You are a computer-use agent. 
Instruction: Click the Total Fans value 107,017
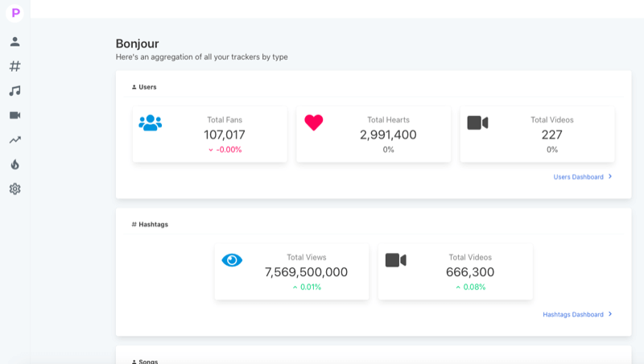[x=224, y=134]
